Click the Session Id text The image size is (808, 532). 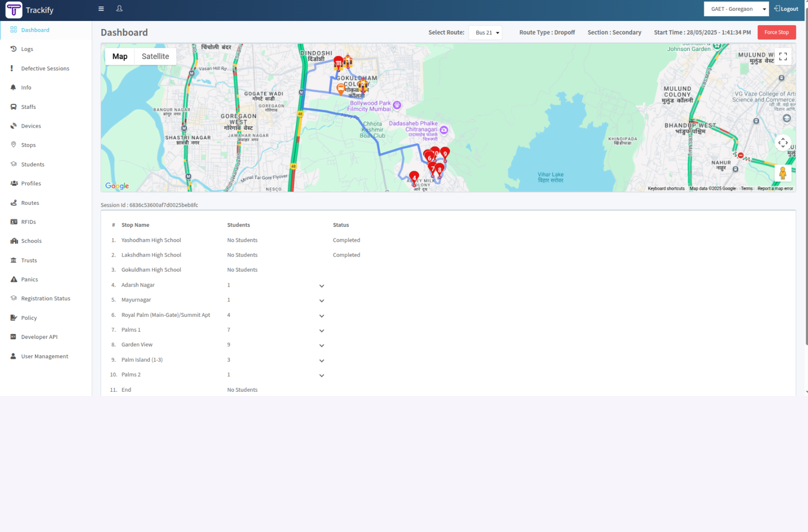149,205
